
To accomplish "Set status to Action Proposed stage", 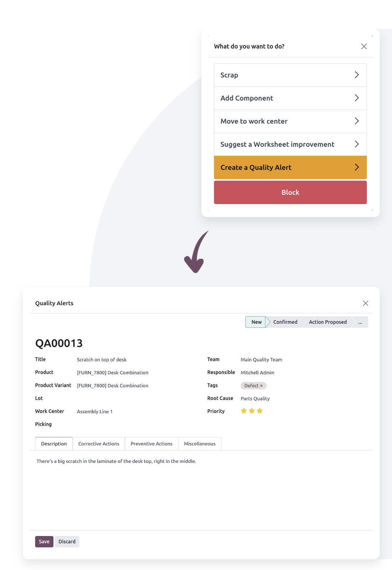I will point(328,322).
